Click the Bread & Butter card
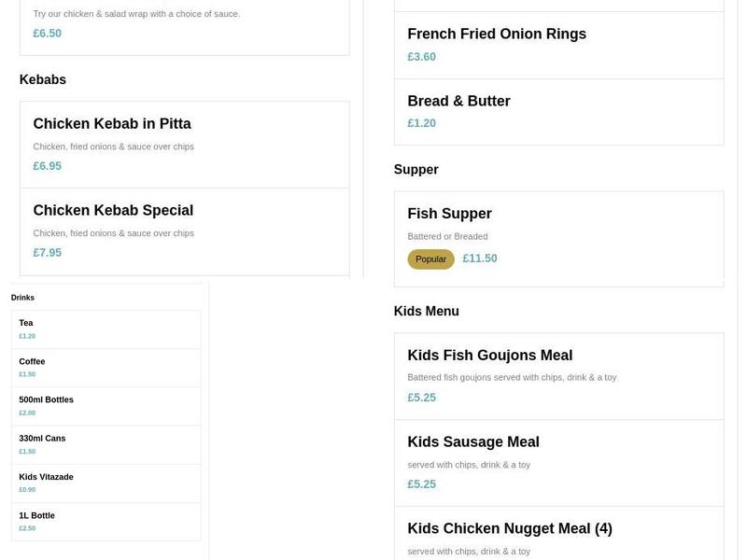 coord(458,101)
